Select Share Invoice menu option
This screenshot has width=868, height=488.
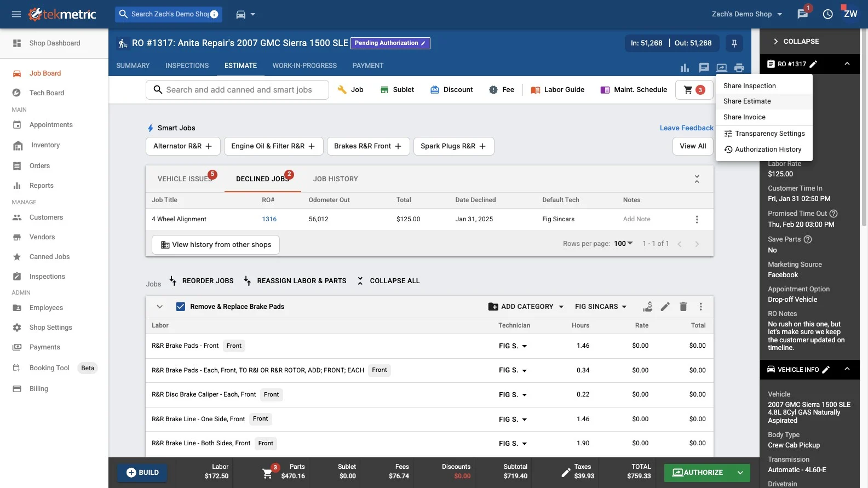tap(763, 117)
